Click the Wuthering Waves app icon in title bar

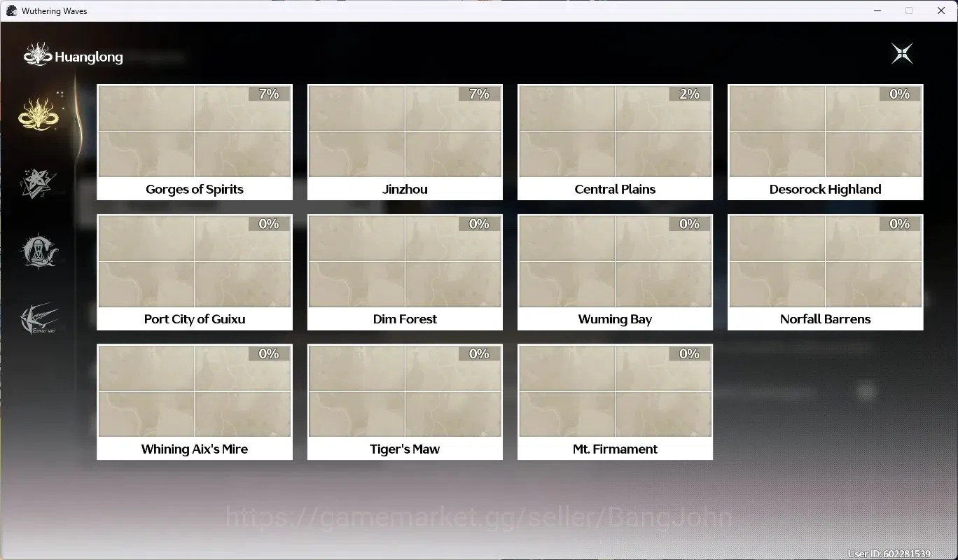click(x=11, y=10)
